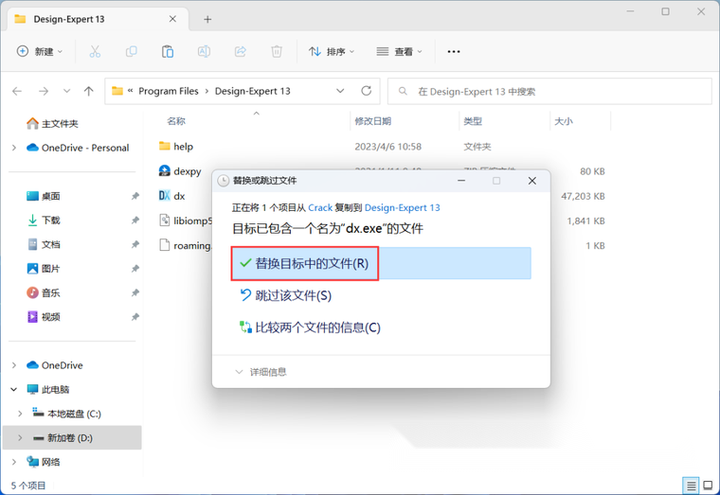
Task: Click the Share icon in toolbar
Action: [x=240, y=51]
